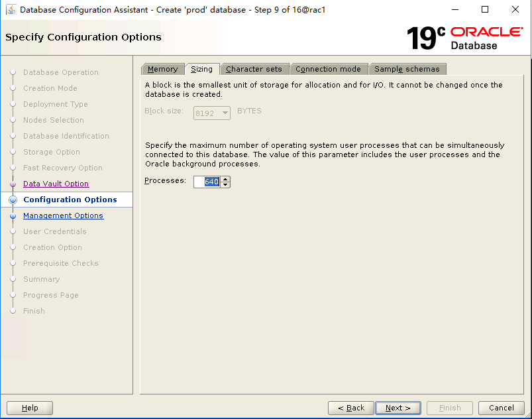Click the Next button

tap(398, 408)
